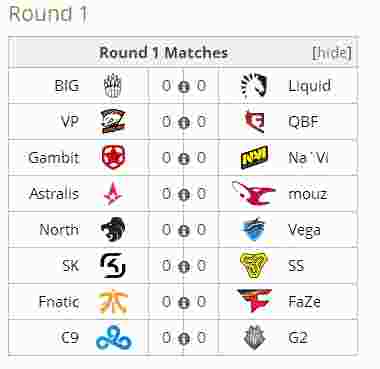Click the FaZe Clan logo

click(254, 301)
